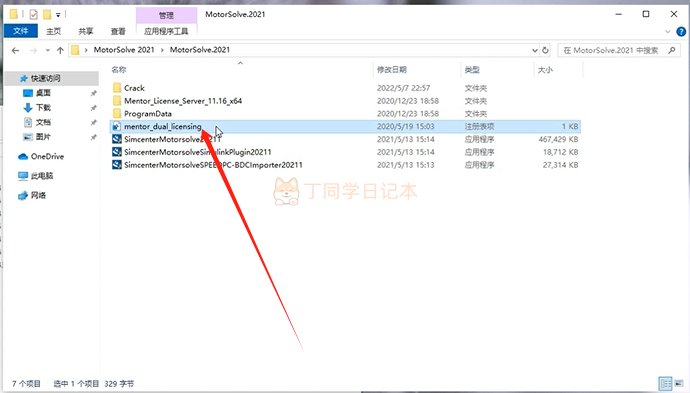
Task: Open the recent locations dropdown arrow
Action: [x=47, y=50]
